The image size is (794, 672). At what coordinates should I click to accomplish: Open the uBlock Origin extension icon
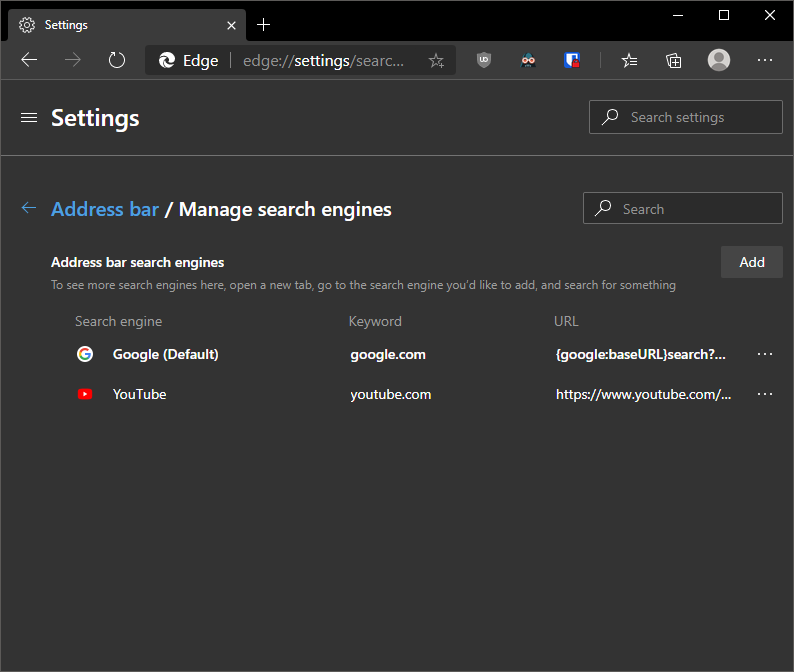click(484, 60)
